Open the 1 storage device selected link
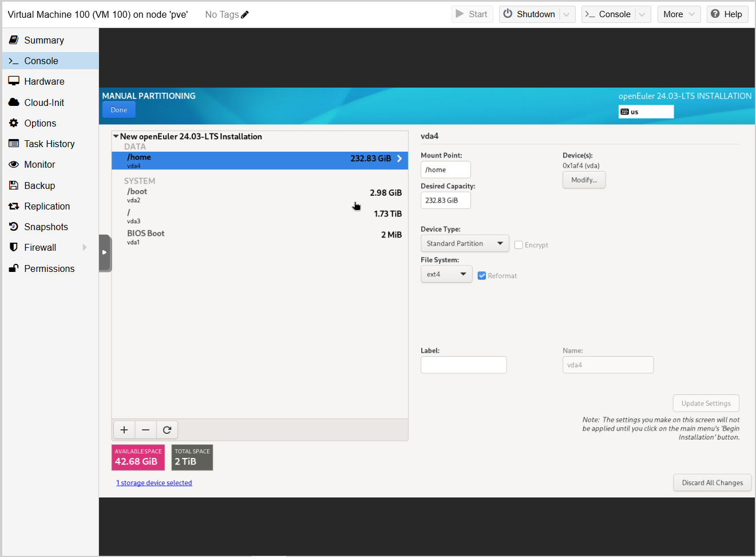The image size is (756, 557). click(154, 483)
